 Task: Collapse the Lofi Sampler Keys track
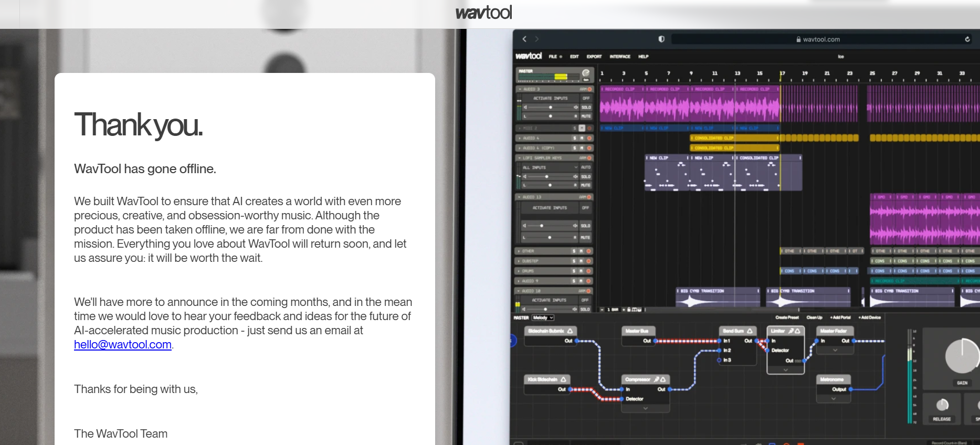[x=520, y=157]
